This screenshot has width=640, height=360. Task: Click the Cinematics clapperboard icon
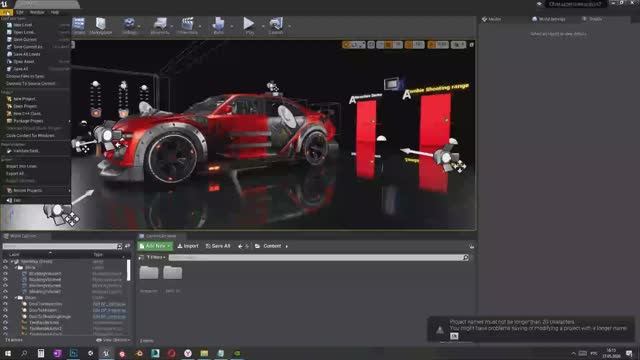[187, 25]
